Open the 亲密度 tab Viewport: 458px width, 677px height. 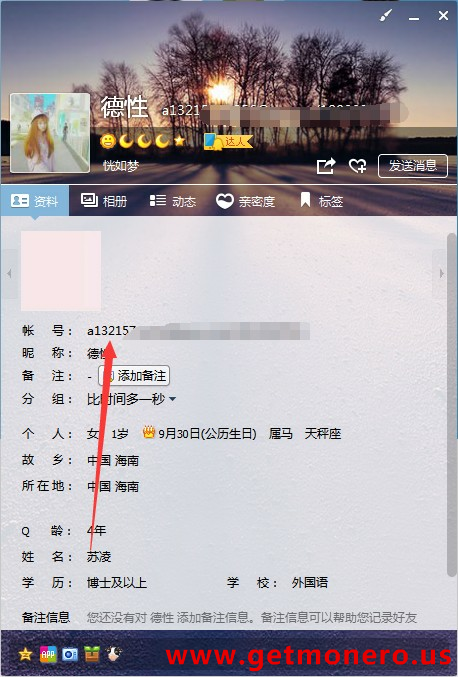246,201
